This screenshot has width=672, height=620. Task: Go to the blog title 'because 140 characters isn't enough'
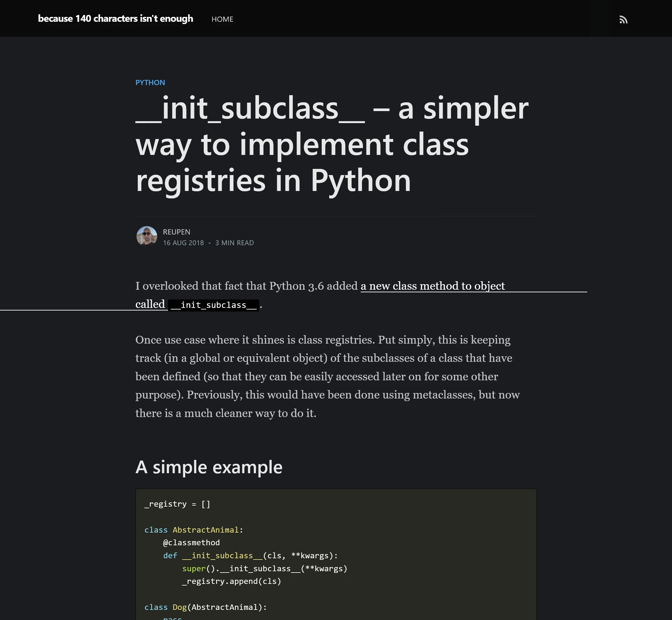[x=115, y=19]
